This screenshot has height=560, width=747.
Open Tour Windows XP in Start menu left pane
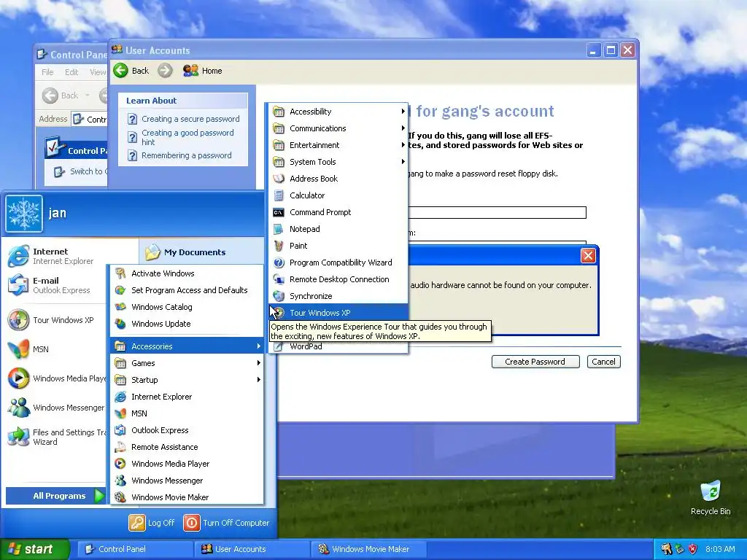[56, 320]
